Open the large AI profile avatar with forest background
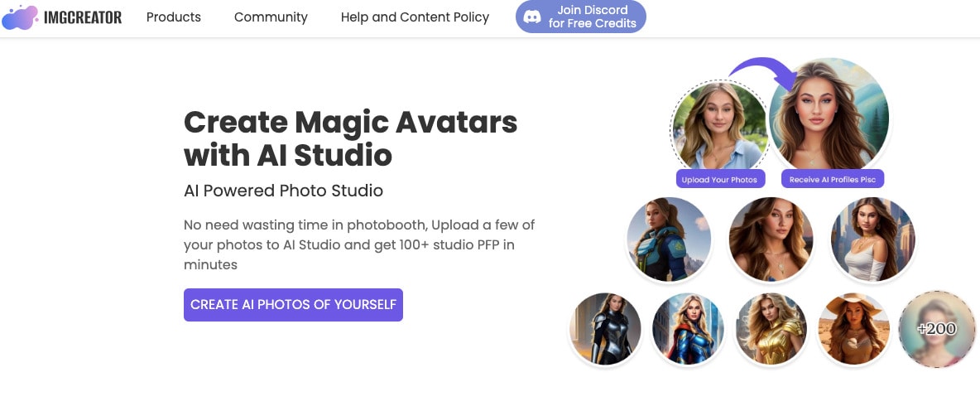Screen dimensions: 980x411 tap(829, 115)
